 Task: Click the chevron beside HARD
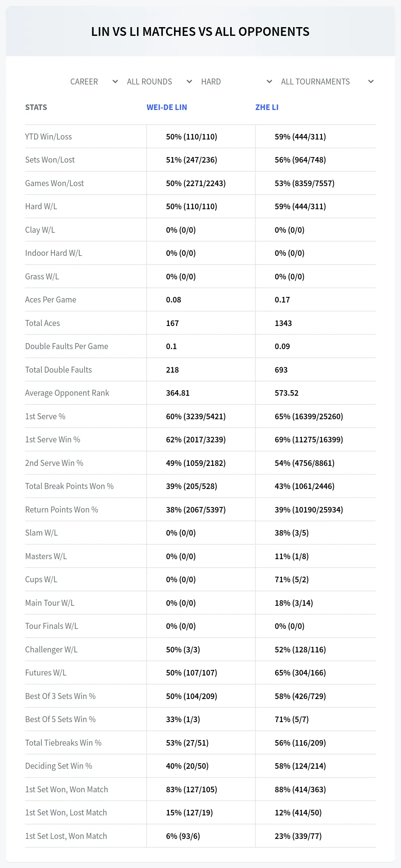click(269, 82)
